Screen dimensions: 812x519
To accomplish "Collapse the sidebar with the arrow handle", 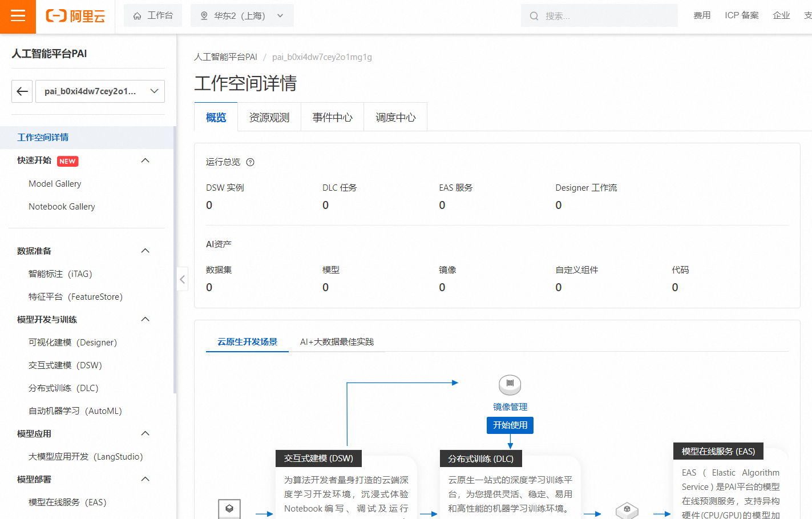I will click(182, 279).
